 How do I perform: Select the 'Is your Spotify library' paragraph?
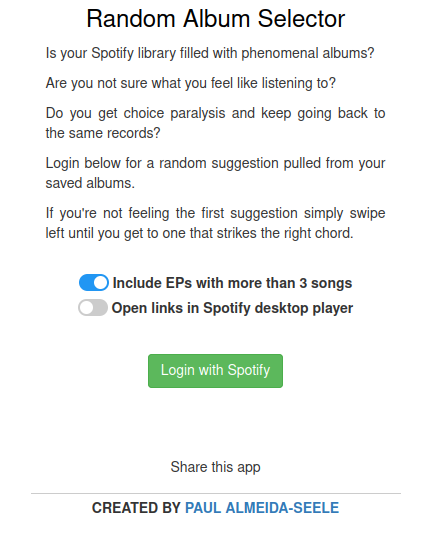(x=210, y=53)
